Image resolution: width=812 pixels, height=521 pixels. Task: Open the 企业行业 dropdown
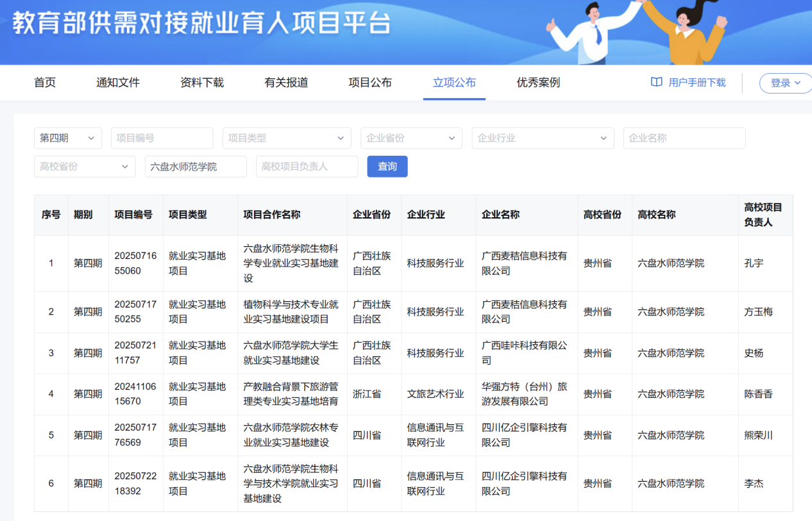click(x=543, y=138)
